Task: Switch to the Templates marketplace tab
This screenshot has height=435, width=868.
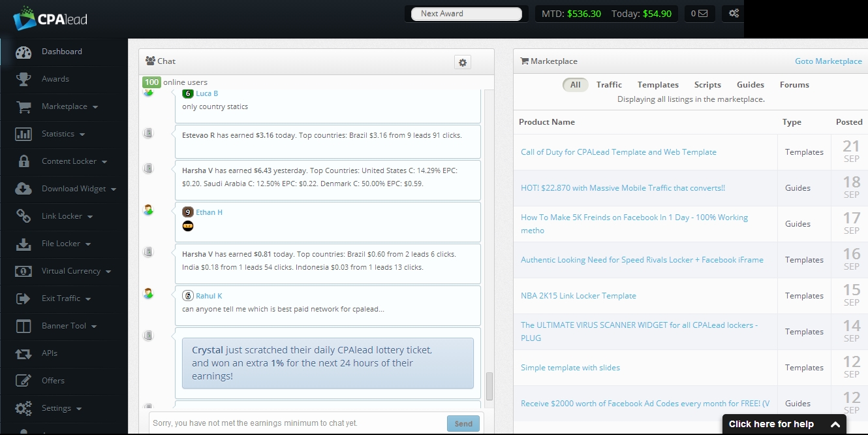Action: pos(658,85)
